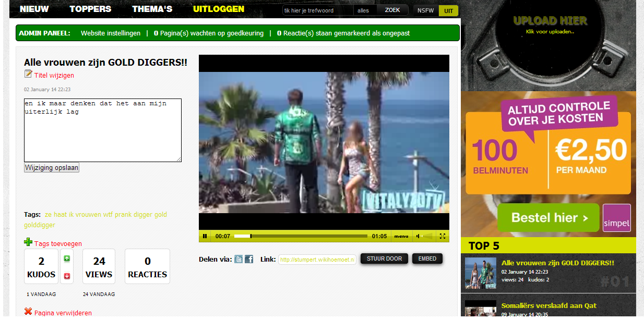644x320 pixels.
Task: Click the Titel wijzigen link
Action: 54,76
